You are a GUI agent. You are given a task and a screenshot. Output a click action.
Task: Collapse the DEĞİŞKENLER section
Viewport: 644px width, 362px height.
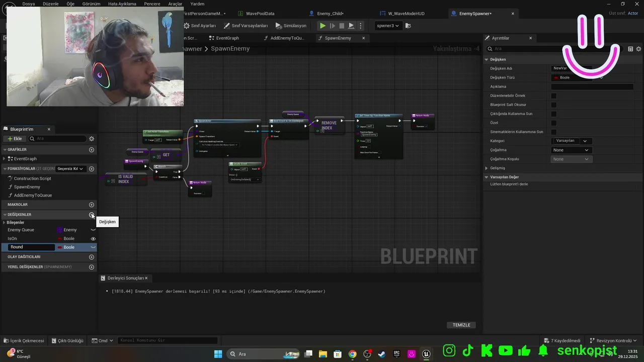[x=5, y=215]
